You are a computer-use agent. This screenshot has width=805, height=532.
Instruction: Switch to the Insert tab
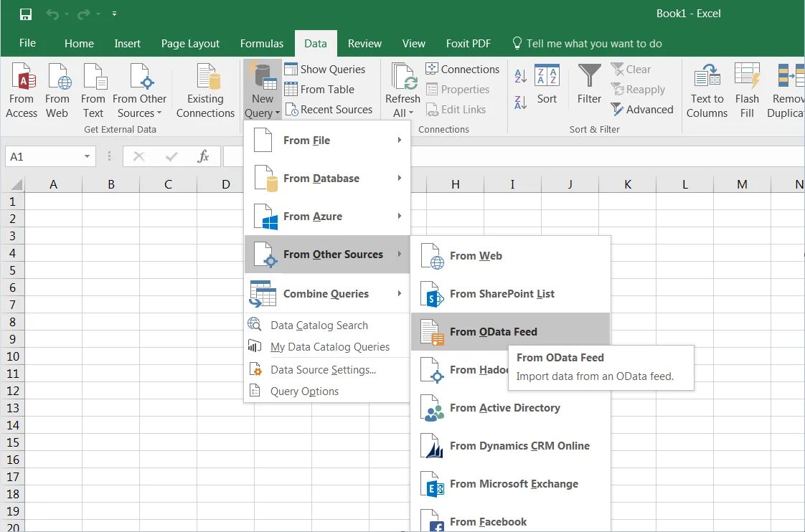pyautogui.click(x=127, y=44)
